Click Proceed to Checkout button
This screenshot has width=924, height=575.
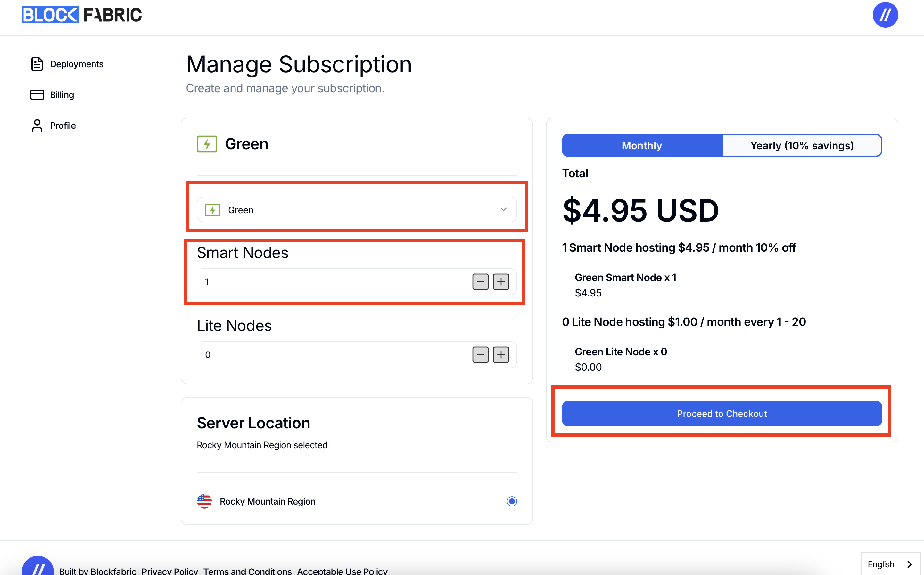(722, 413)
